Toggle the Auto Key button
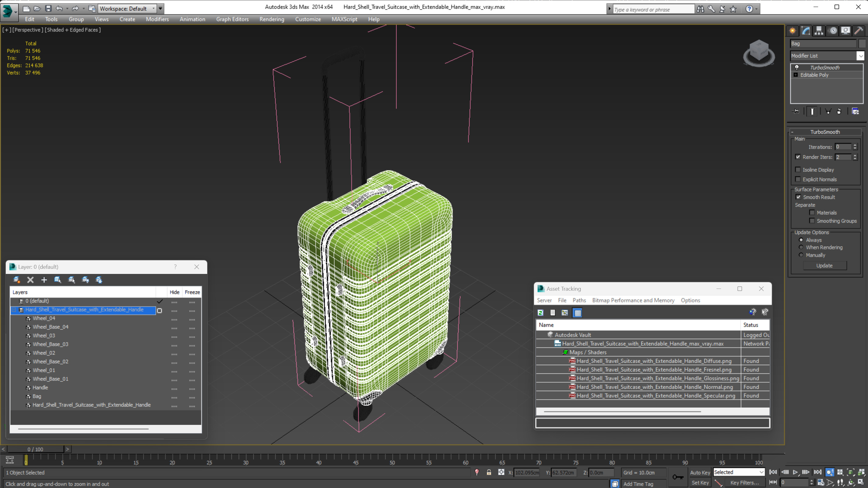Viewport: 868px width, 488px height. [699, 472]
